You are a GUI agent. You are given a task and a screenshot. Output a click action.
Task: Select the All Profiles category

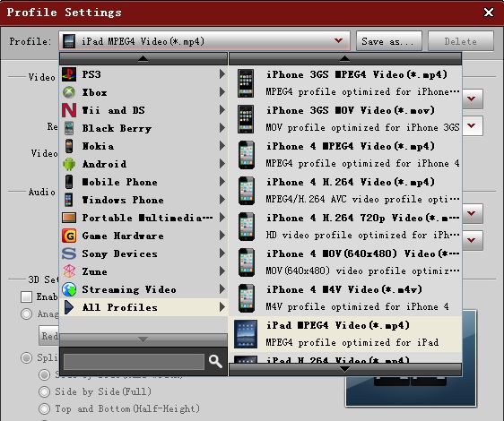click(x=143, y=307)
